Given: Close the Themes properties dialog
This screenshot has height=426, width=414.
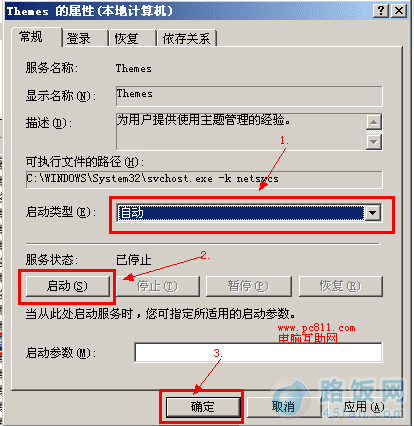Looking at the screenshot, I should (x=399, y=11).
